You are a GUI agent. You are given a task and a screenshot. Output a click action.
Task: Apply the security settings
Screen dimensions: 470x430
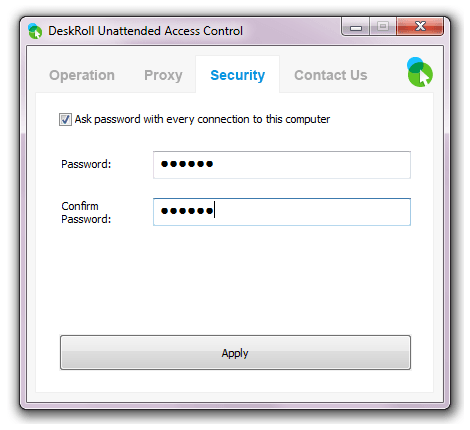(x=235, y=353)
